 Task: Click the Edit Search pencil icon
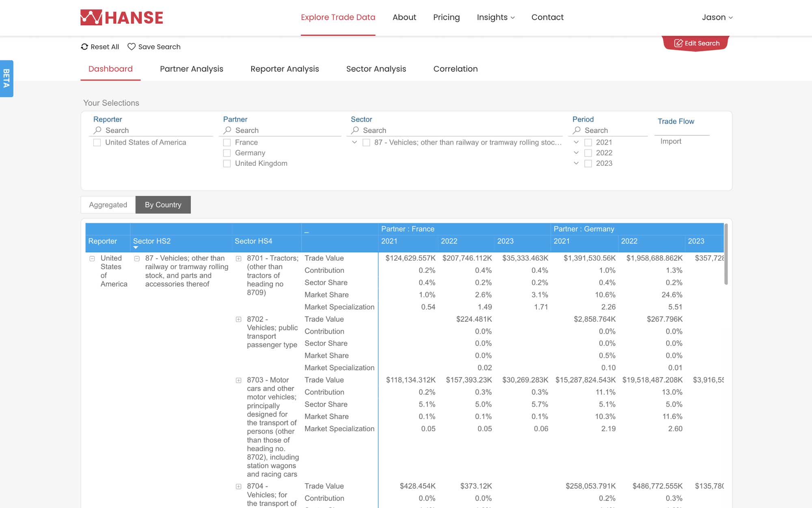click(x=678, y=43)
